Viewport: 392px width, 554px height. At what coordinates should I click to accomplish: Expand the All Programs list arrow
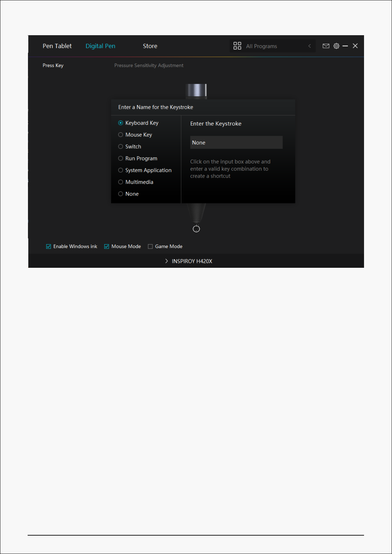pos(309,46)
